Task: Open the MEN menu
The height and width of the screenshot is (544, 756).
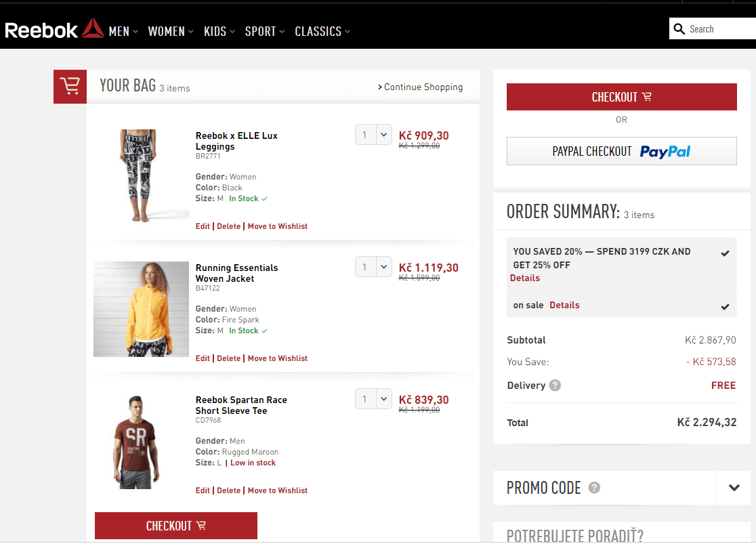Action: 123,31
